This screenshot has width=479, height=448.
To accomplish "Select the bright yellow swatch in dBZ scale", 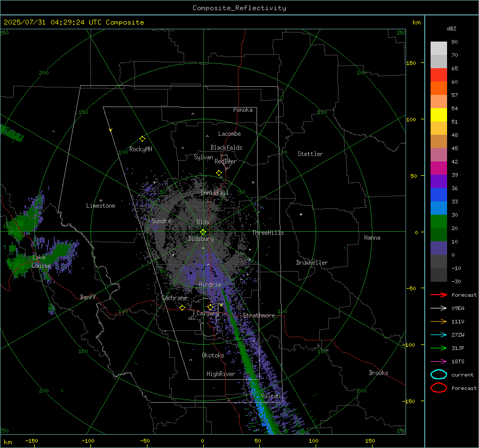I will 439,115.
